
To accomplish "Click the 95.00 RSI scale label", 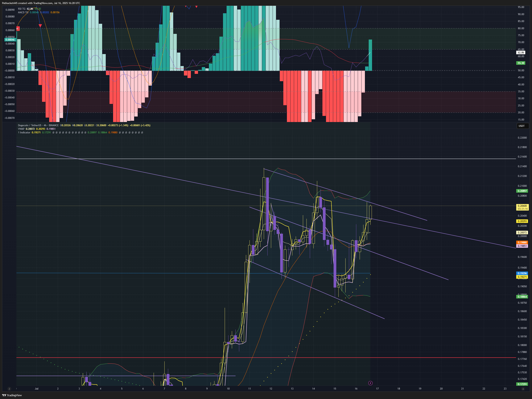I will (x=521, y=7).
